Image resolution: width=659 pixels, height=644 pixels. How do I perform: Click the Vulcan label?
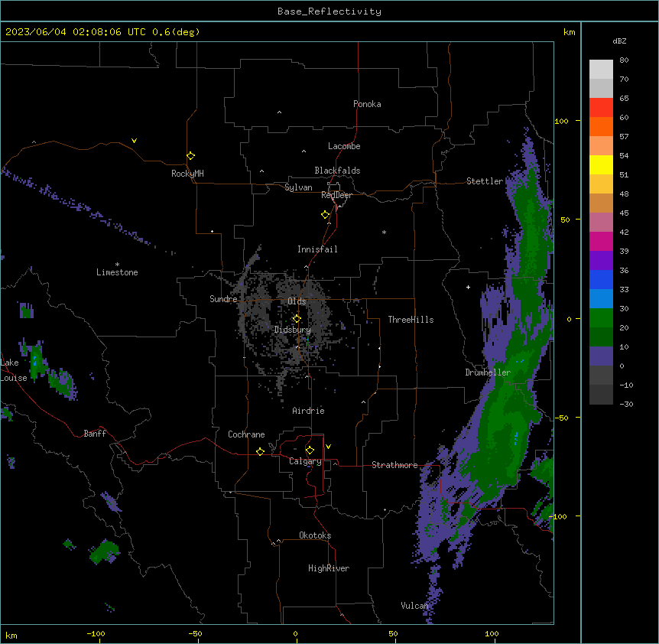click(x=414, y=606)
